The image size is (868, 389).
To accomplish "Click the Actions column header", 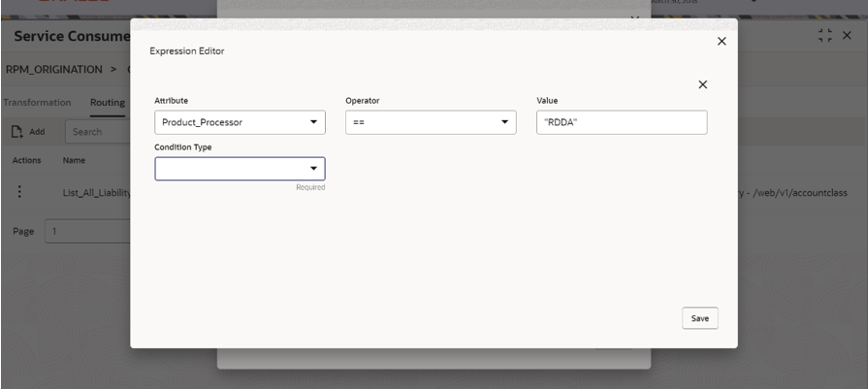I will 26,160.
